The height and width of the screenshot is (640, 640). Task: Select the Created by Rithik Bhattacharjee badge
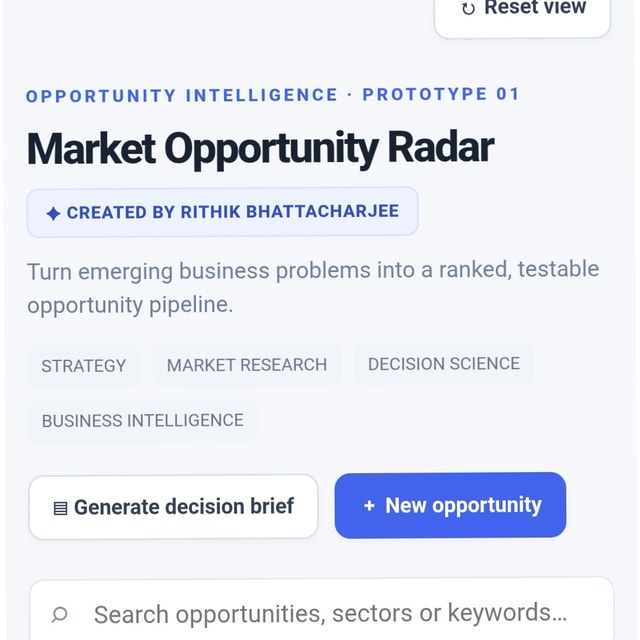[x=222, y=212]
